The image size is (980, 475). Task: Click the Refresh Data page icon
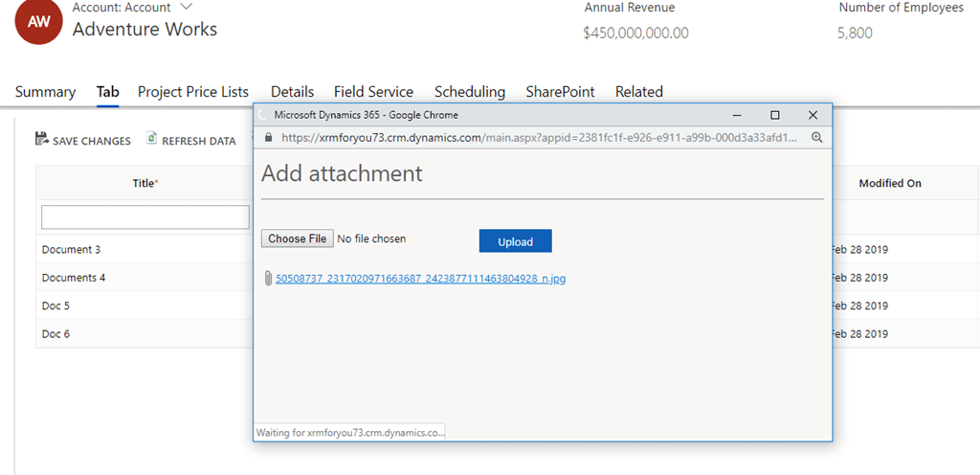click(x=152, y=139)
